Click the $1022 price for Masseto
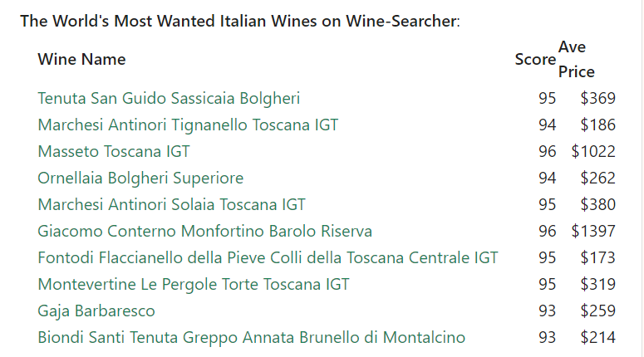This screenshot has width=644, height=357. point(593,151)
